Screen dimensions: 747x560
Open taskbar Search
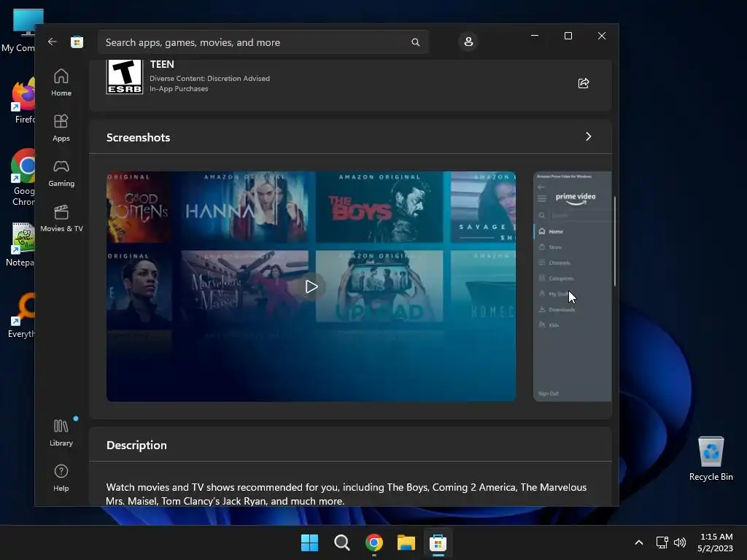341,542
